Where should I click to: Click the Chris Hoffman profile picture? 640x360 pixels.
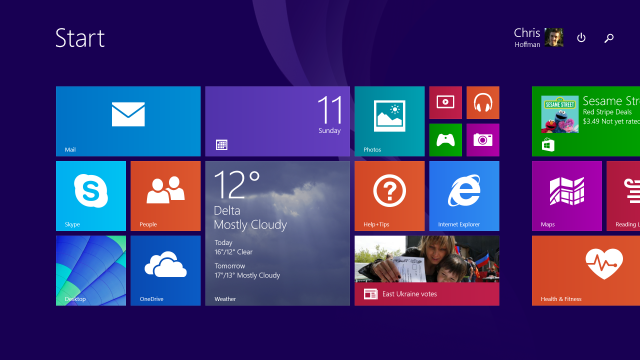coord(554,38)
